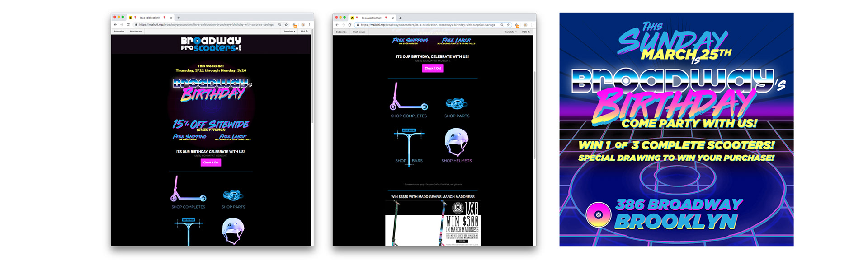Open the middle browser's search magnifier icon

coord(502,25)
